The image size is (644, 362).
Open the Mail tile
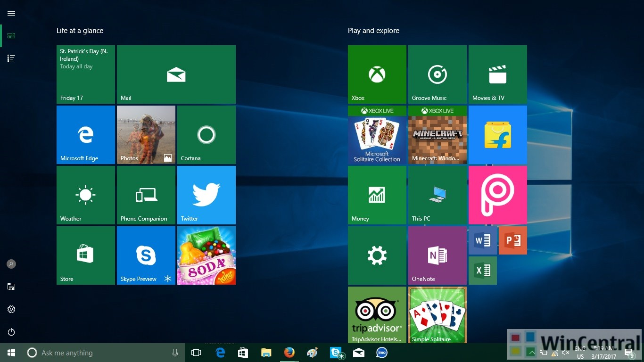[x=176, y=74]
